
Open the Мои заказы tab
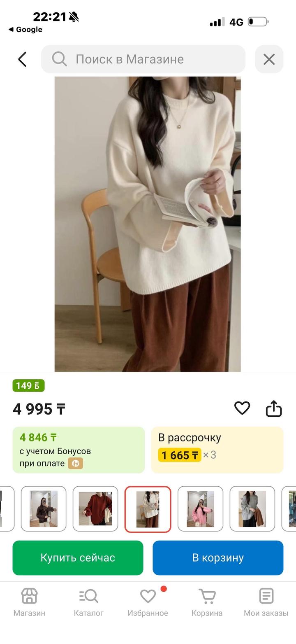(x=266, y=602)
